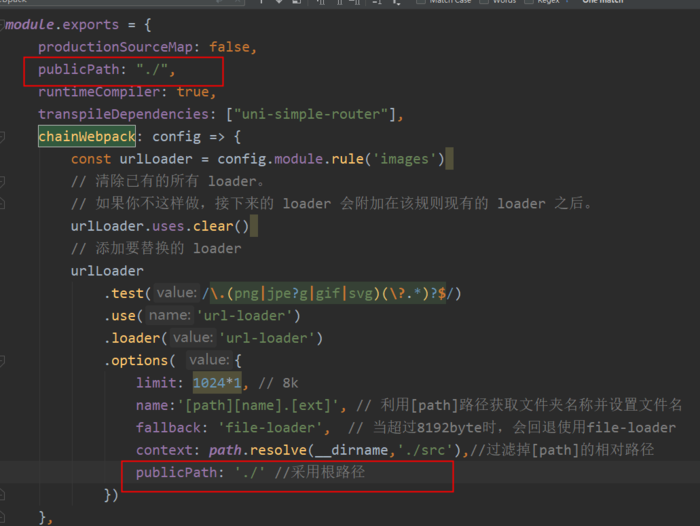Click the comment 清除已有的所有 loader

pos(168,181)
